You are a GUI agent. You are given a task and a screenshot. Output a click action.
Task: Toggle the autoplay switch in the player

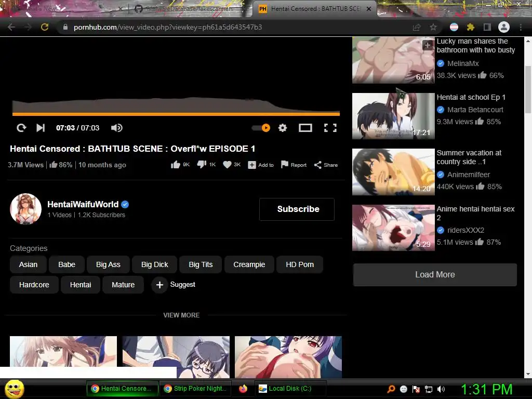point(261,128)
